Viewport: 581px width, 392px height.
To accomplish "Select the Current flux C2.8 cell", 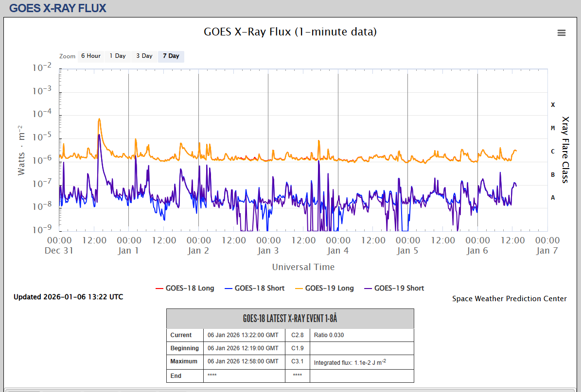I will (297, 335).
